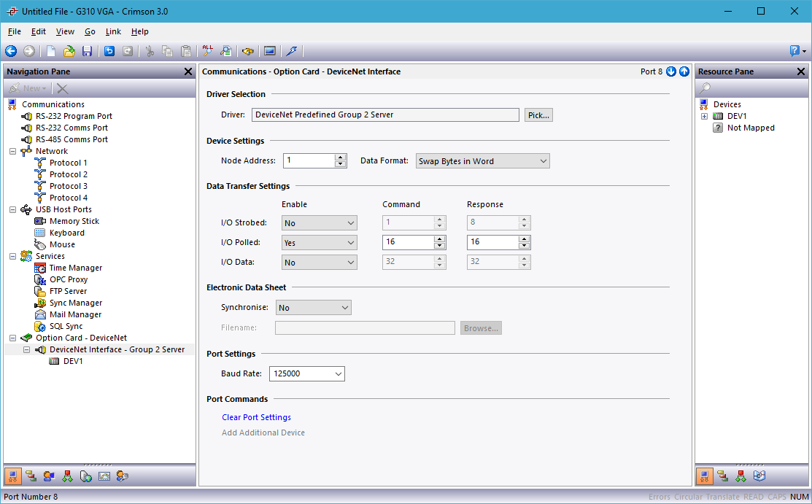Increase Node Address with the up spinner
This screenshot has height=504, width=812.
340,158
